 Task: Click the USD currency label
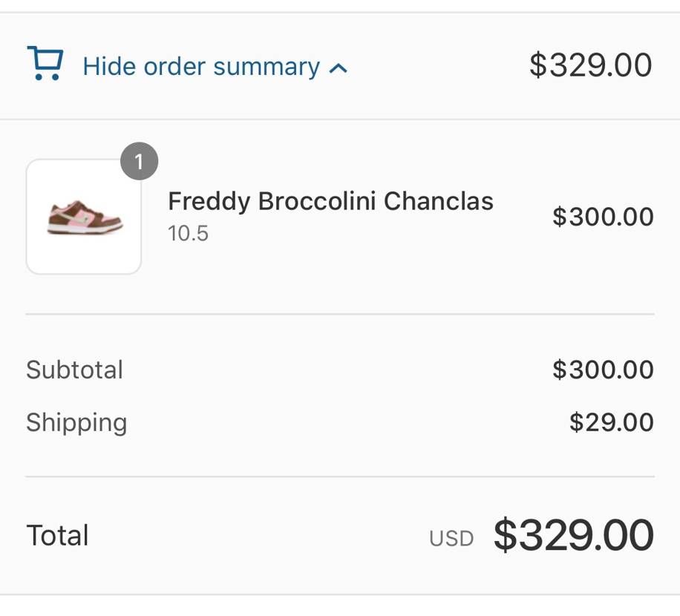click(x=451, y=538)
